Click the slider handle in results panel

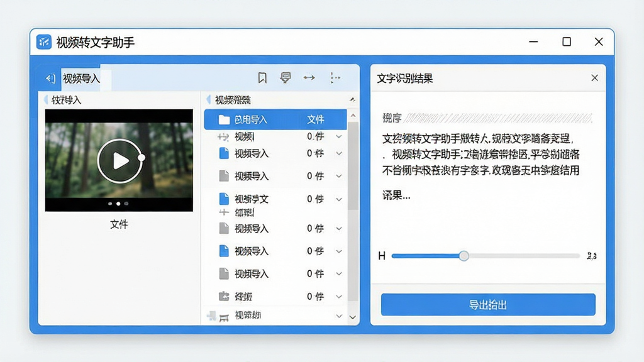point(464,256)
